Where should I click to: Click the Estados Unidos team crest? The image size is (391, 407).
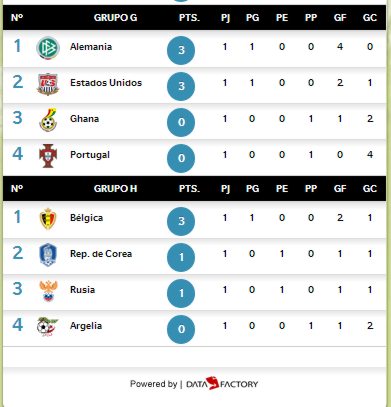48,84
